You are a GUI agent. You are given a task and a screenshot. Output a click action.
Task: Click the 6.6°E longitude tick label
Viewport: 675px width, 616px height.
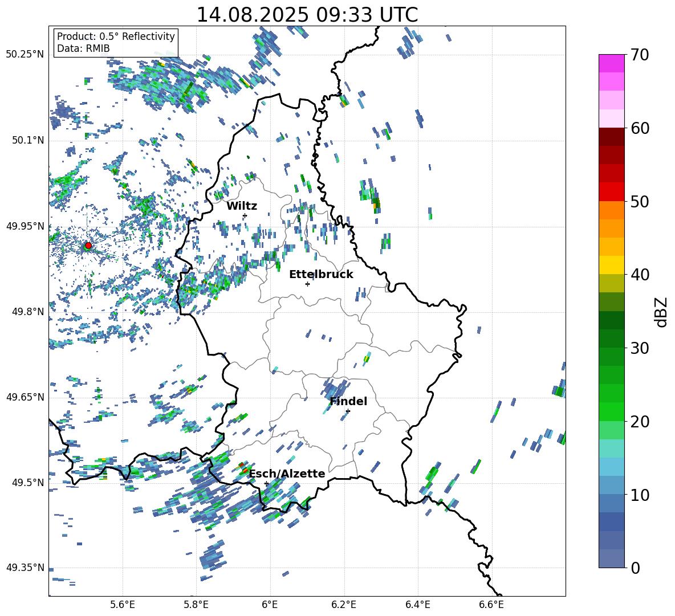[x=491, y=605]
